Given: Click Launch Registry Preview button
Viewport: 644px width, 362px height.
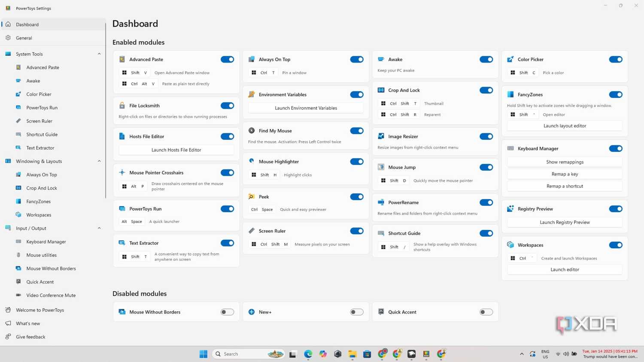Looking at the screenshot, I should click(x=565, y=222).
